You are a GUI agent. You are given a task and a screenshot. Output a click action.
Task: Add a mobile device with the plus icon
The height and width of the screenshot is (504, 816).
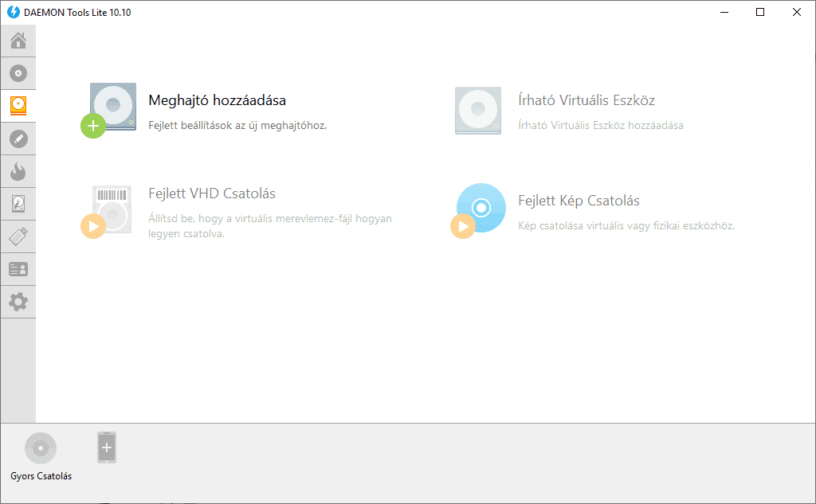[107, 447]
